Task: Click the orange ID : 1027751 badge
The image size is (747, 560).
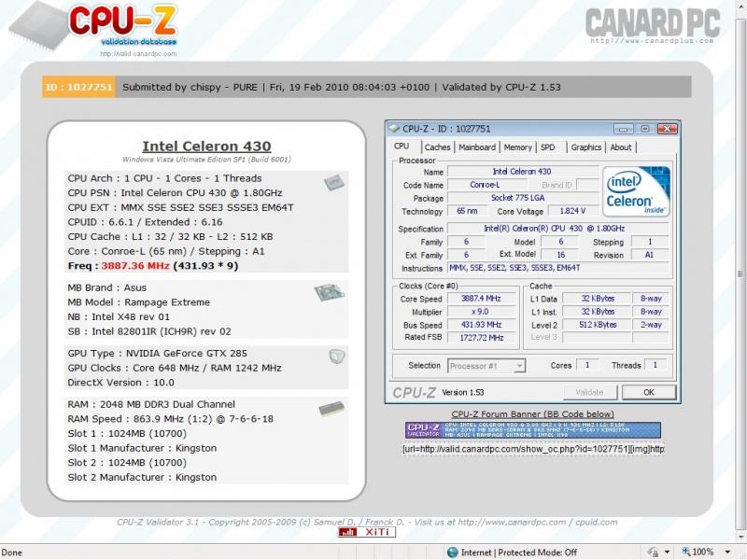Action: 78,87
